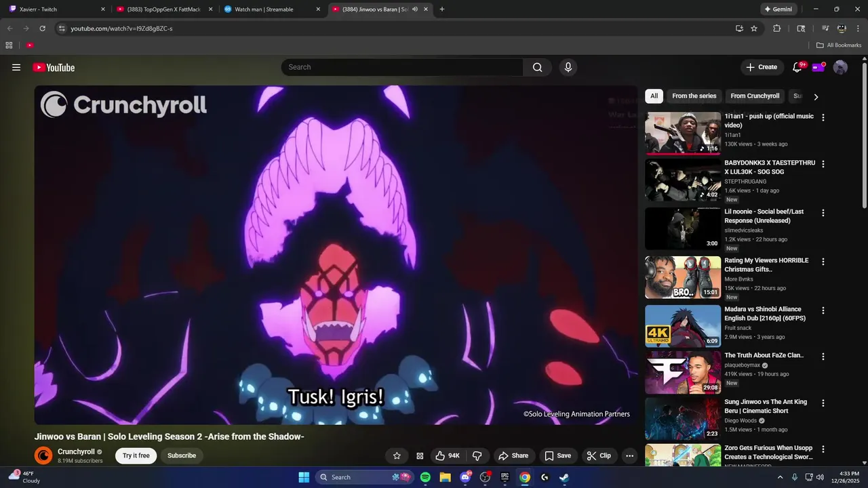
Task: Select the 'All' filter chip
Action: 654,96
